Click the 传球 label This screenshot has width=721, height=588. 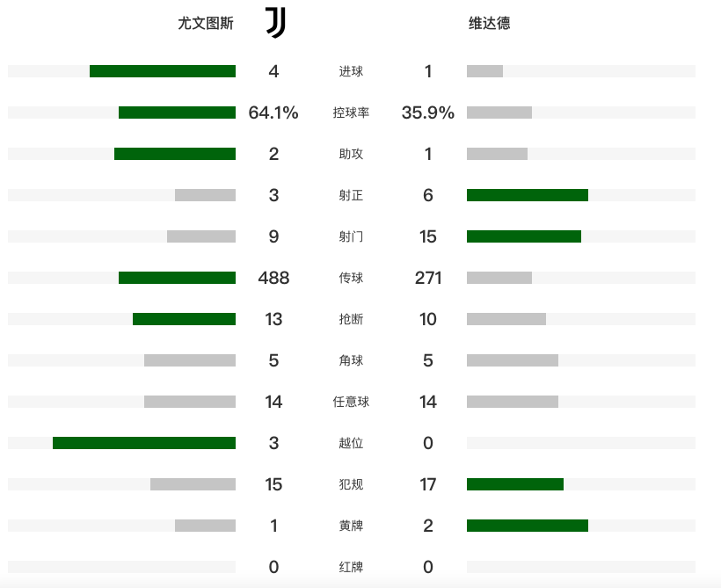pos(351,278)
